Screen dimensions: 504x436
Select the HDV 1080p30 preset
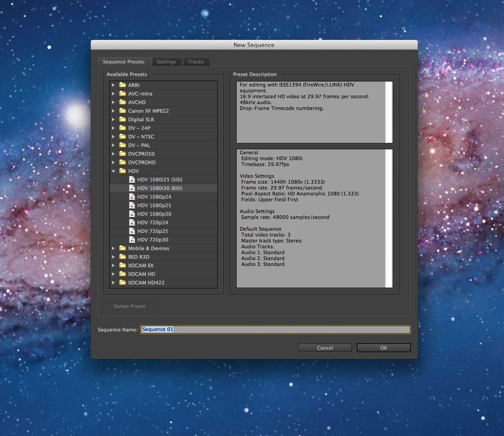click(x=154, y=214)
